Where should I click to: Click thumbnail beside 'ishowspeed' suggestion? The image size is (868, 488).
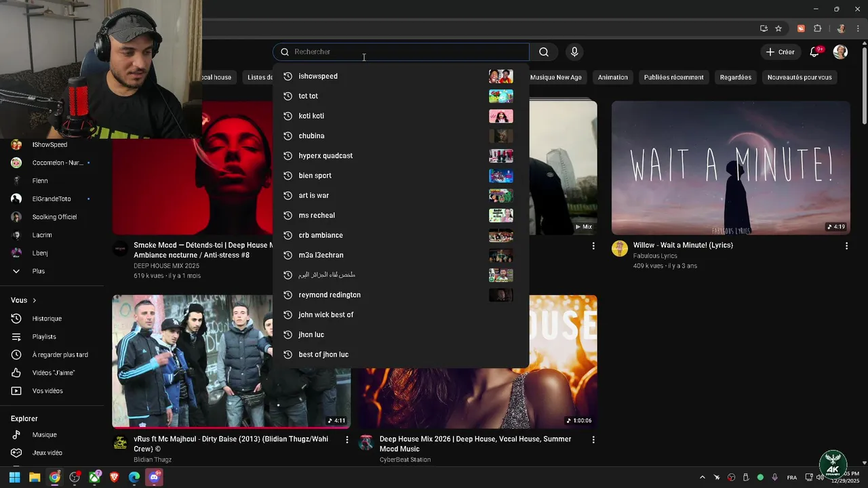(x=501, y=76)
